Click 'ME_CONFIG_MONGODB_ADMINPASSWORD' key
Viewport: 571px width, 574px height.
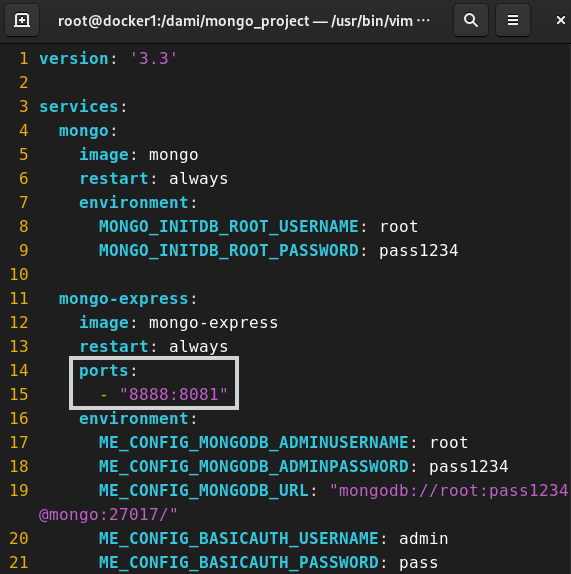click(254, 466)
